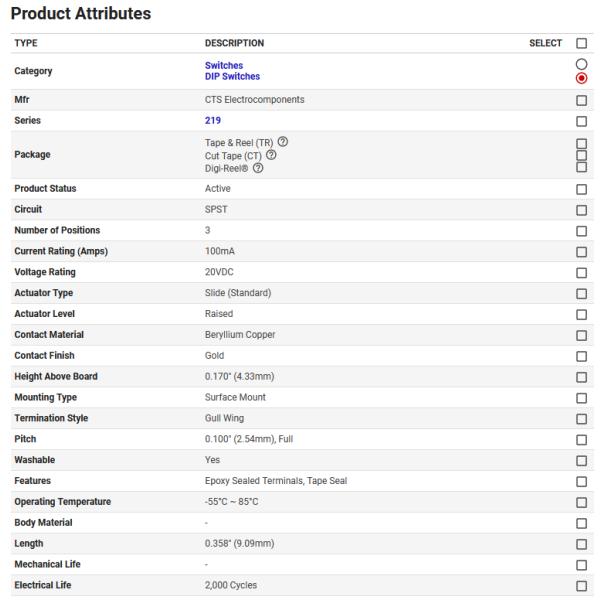600x600 pixels.
Task: Follow the DIP Switches link
Action: (232, 77)
